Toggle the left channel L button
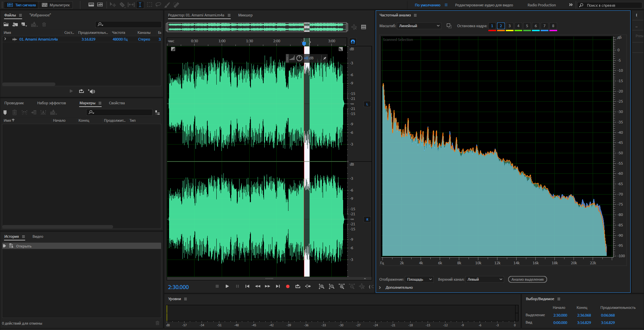This screenshot has height=330, width=644. (x=367, y=104)
